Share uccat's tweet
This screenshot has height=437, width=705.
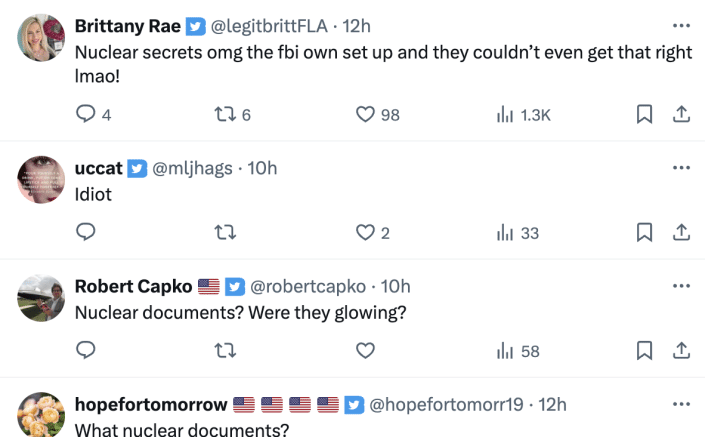[x=681, y=233]
